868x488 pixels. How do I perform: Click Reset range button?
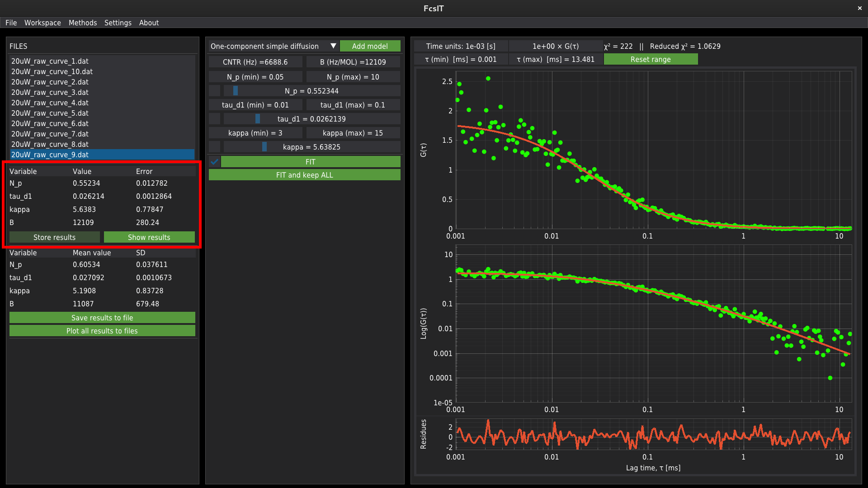pyautogui.click(x=650, y=59)
